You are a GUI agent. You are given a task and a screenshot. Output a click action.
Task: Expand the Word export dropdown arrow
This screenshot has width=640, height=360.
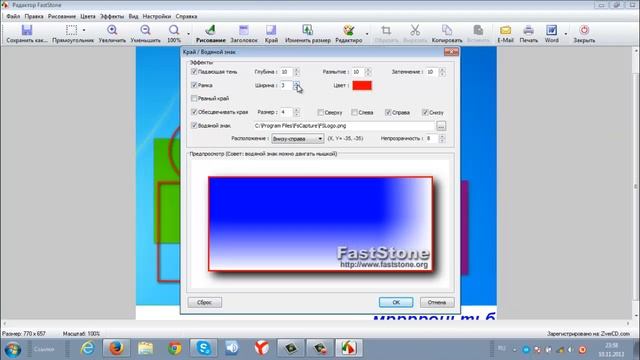point(566,33)
